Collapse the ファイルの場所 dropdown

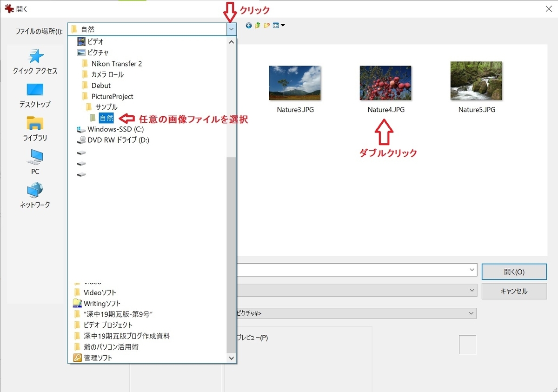231,28
